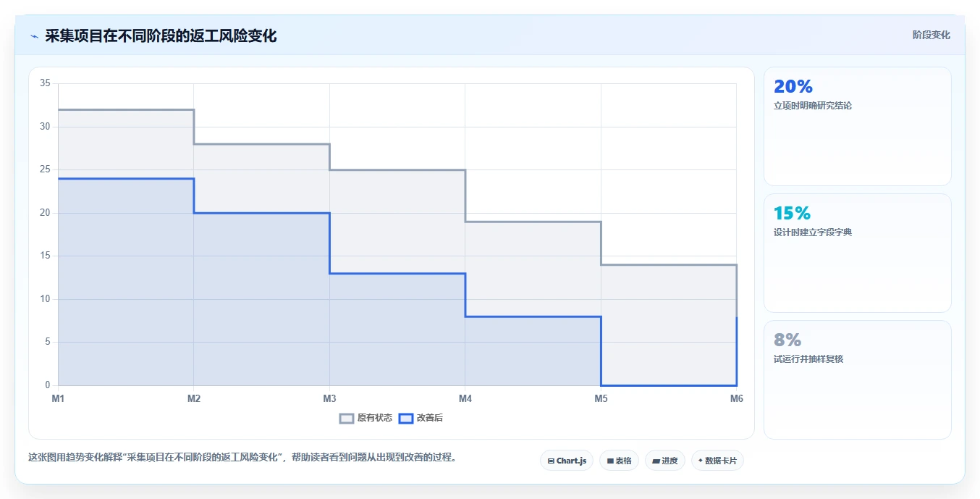Click the 15% value text
The width and height of the screenshot is (980, 499).
click(x=792, y=214)
